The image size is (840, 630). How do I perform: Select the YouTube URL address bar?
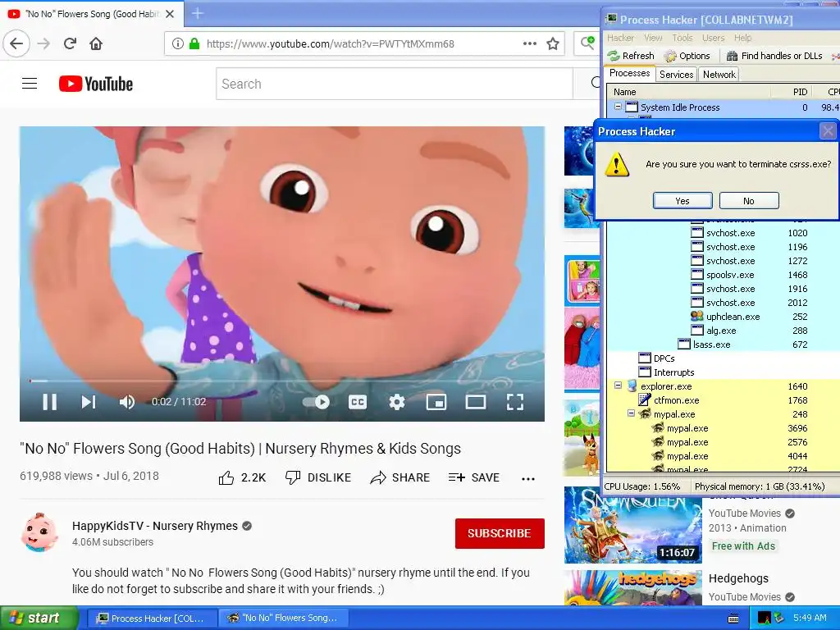pyautogui.click(x=330, y=44)
